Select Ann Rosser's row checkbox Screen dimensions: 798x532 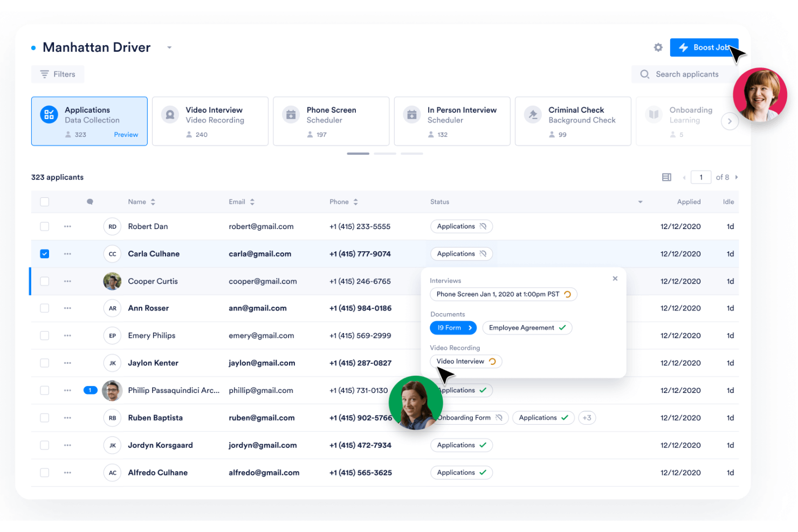pos(45,308)
